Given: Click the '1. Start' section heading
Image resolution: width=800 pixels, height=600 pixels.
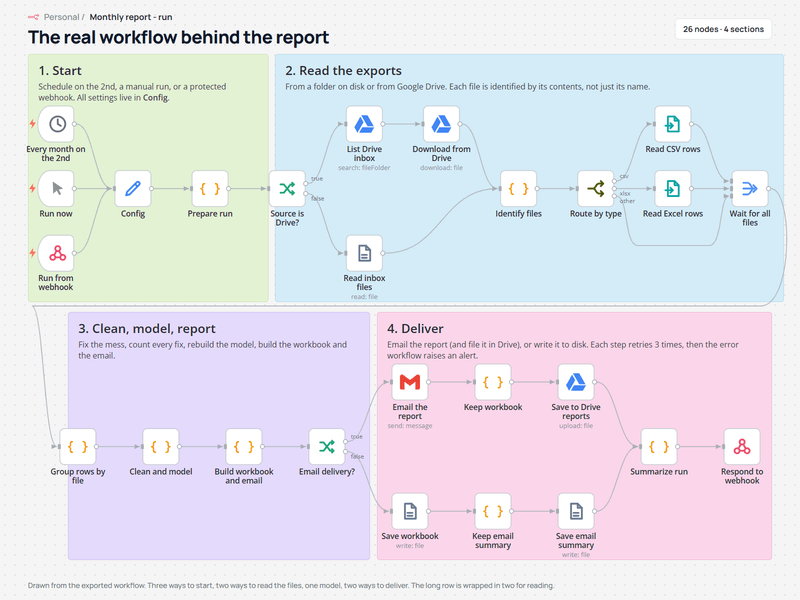Looking at the screenshot, I should pos(60,70).
